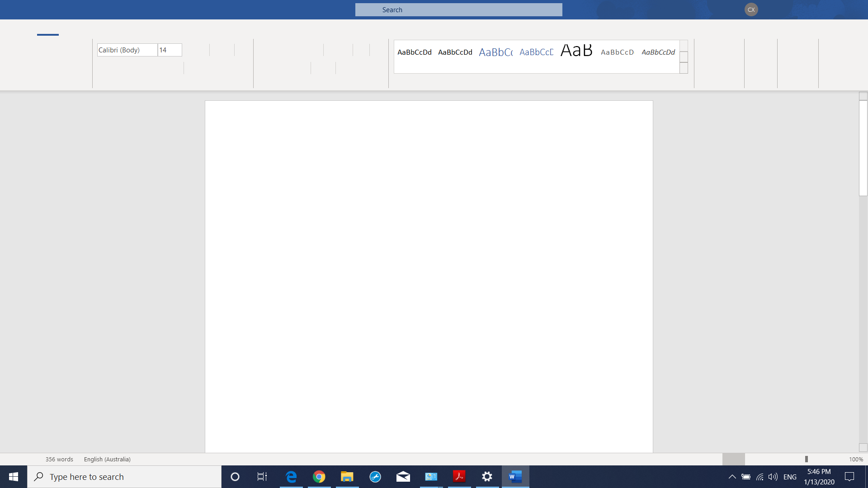The width and height of the screenshot is (868, 488).
Task: Open Settings gear from the taskbar
Action: tap(487, 477)
